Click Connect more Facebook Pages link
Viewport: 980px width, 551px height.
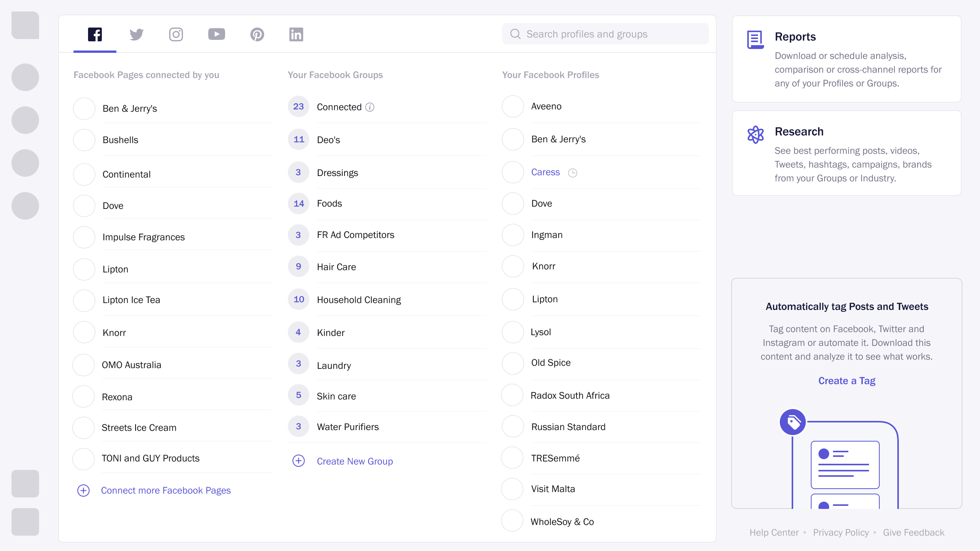[166, 491]
